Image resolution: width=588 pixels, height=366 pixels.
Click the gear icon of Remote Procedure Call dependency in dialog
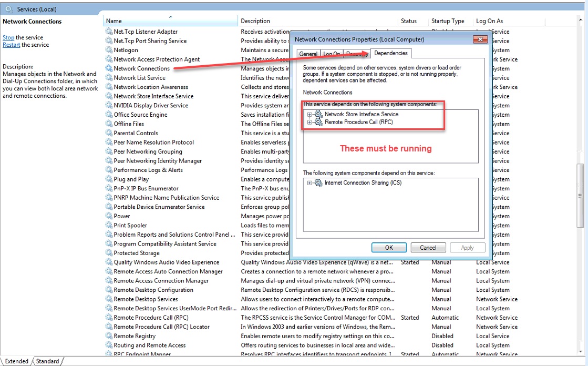point(318,122)
